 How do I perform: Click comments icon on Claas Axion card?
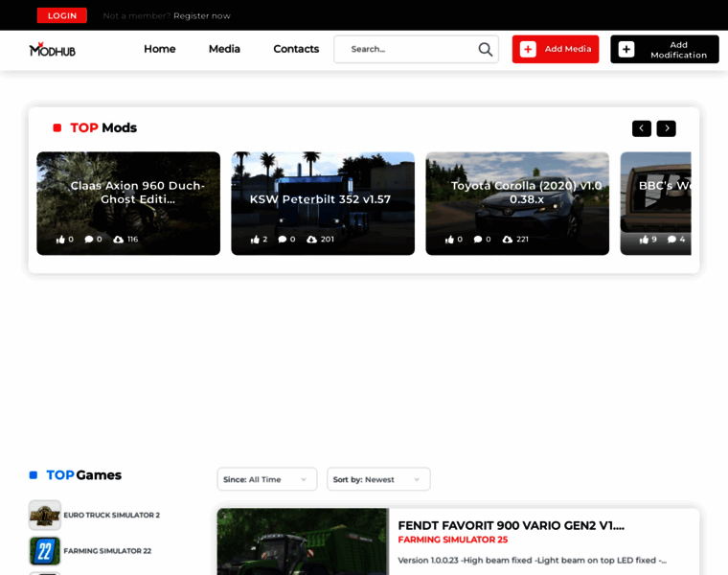click(x=89, y=240)
